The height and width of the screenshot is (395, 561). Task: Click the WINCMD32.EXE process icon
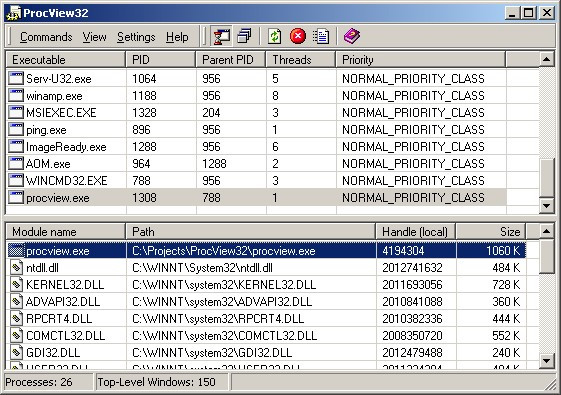tap(16, 180)
